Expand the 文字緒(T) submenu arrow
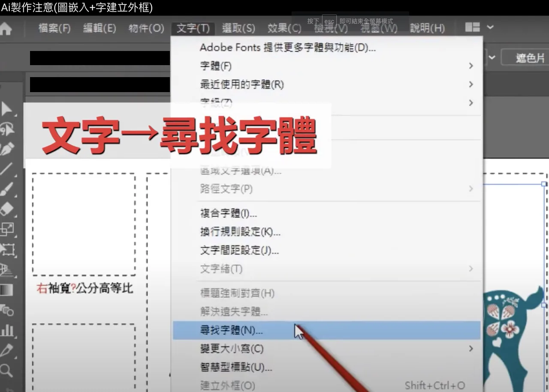This screenshot has height=392, width=549. (x=471, y=269)
